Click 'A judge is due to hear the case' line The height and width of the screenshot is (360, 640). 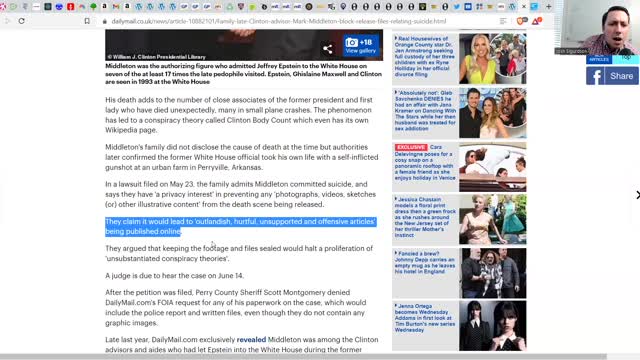pyautogui.click(x=175, y=276)
